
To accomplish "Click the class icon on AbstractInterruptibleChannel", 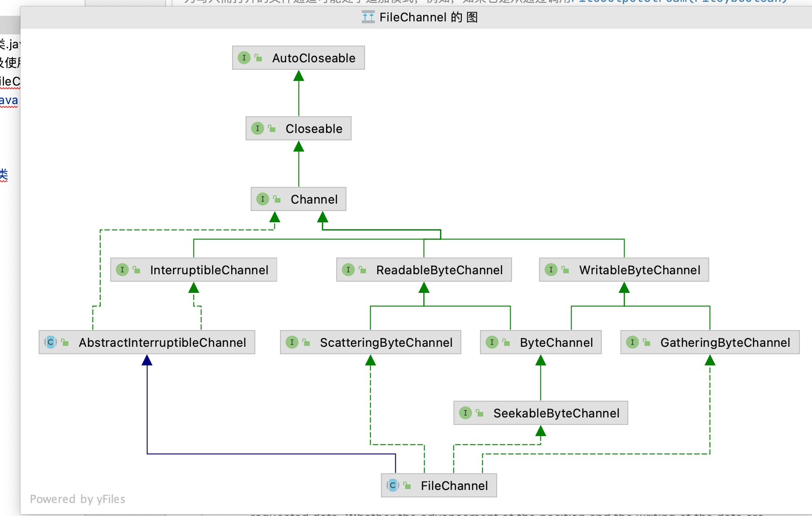I will point(51,343).
